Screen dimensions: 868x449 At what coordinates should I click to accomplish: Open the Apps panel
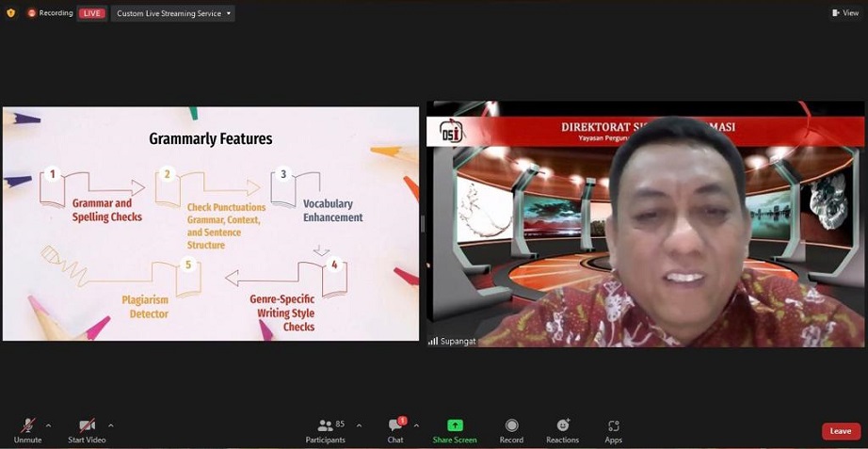coord(614,425)
